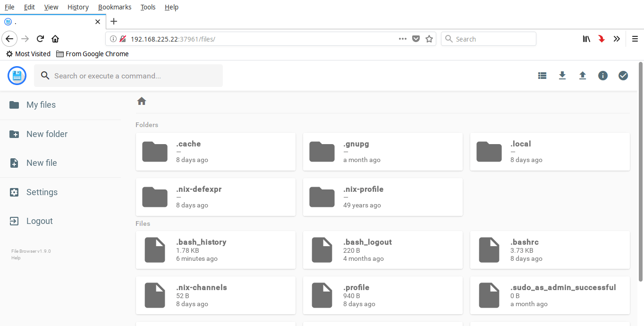644x326 pixels.
Task: Open page actions three-dot menu
Action: point(403,39)
